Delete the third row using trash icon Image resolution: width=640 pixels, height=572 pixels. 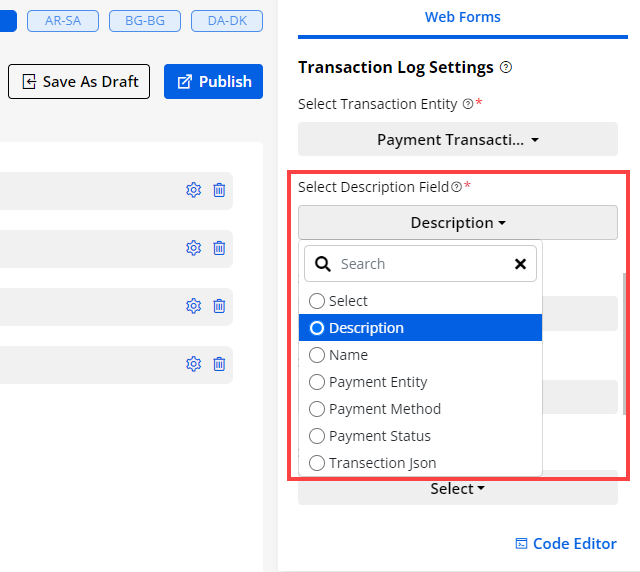(x=219, y=306)
